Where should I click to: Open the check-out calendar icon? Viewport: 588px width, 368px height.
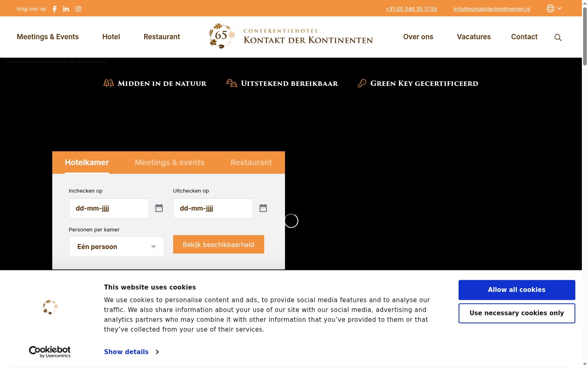263,208
